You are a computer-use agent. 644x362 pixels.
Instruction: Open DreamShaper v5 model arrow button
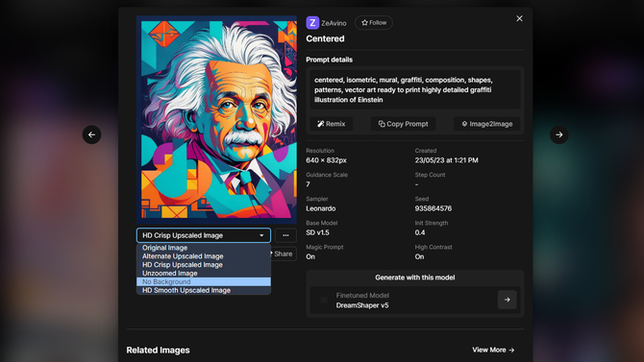(x=507, y=300)
